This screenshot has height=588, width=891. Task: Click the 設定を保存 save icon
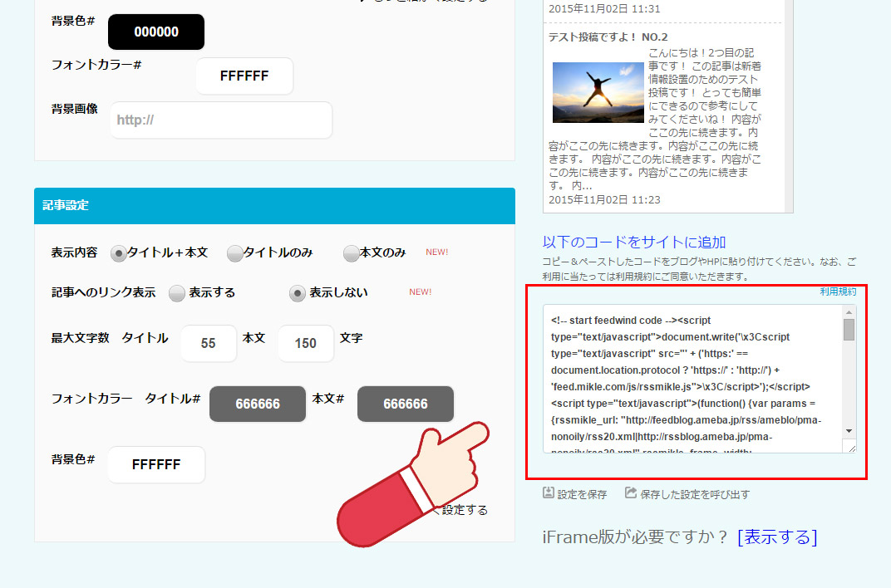(x=549, y=492)
